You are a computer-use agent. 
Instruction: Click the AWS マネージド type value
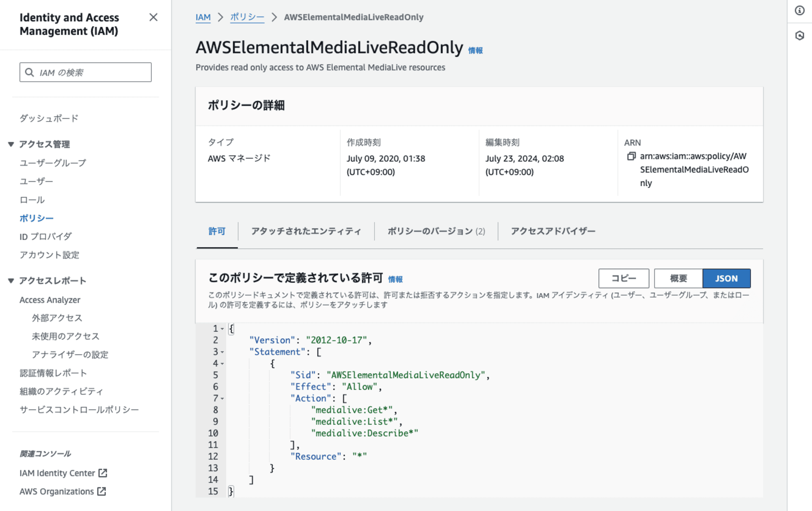tap(239, 158)
